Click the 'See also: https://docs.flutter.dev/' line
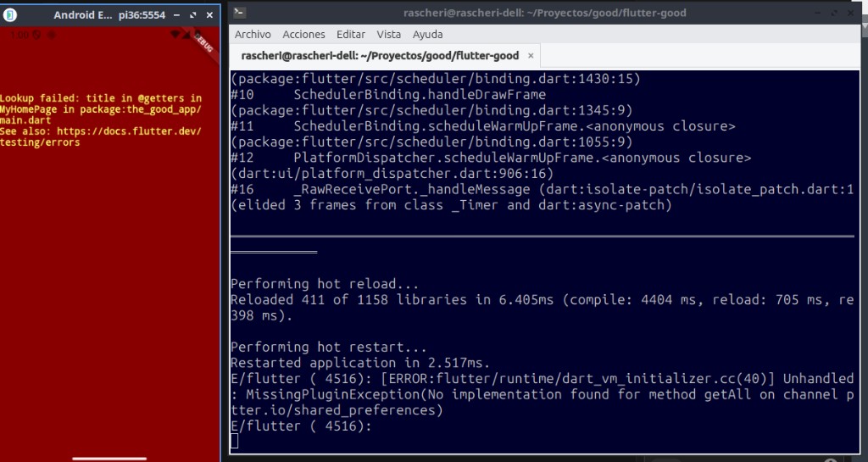 (101, 131)
